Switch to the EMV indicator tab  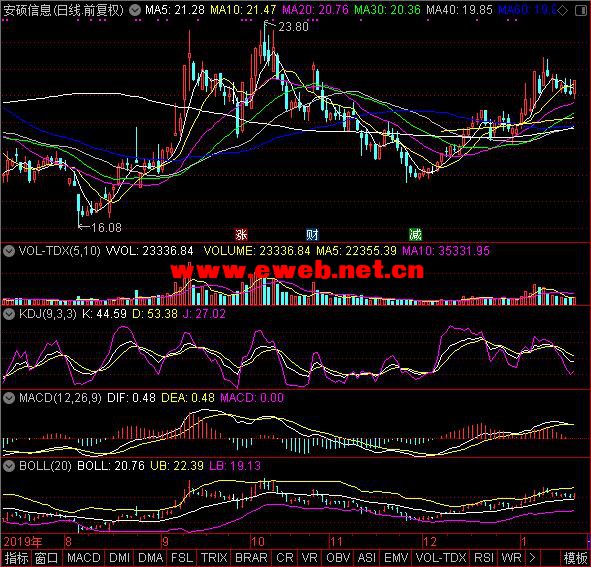396,558
